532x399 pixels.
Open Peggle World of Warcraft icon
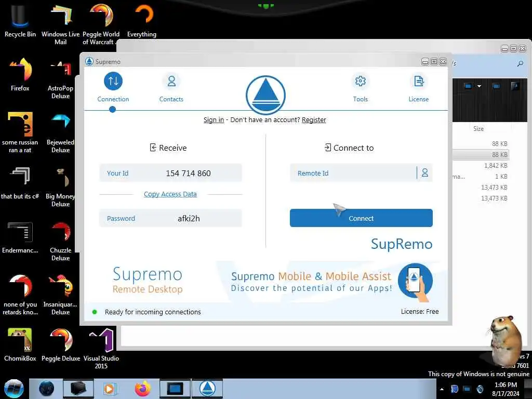(x=101, y=24)
